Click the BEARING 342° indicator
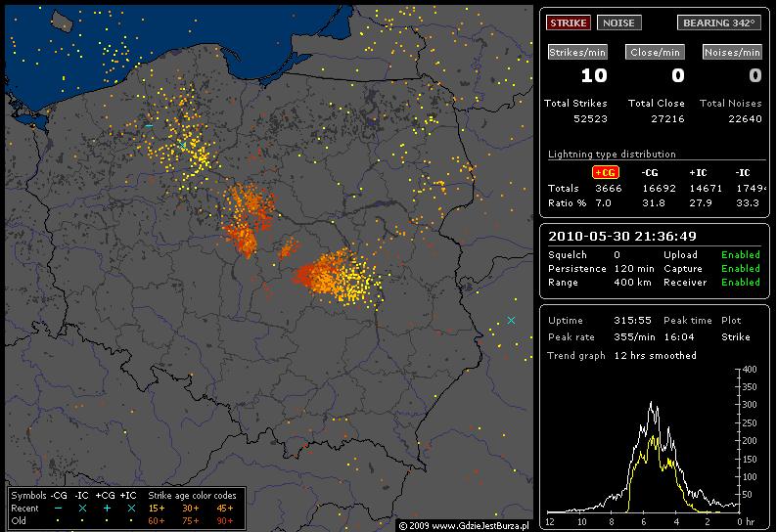This screenshot has width=777, height=532. coord(718,22)
